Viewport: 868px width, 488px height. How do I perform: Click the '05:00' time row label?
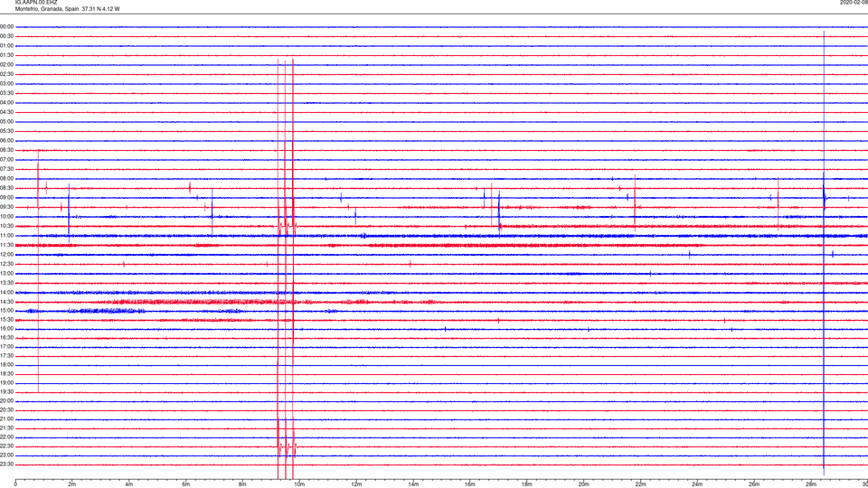tap(6, 122)
